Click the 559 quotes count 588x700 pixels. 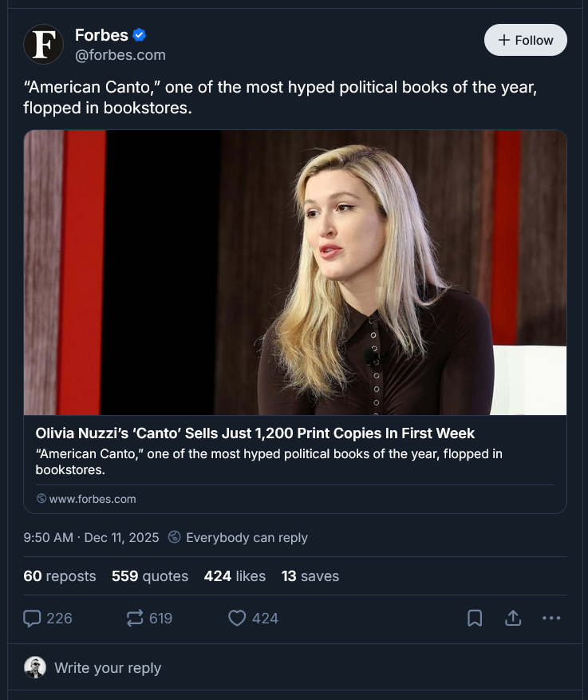point(150,575)
